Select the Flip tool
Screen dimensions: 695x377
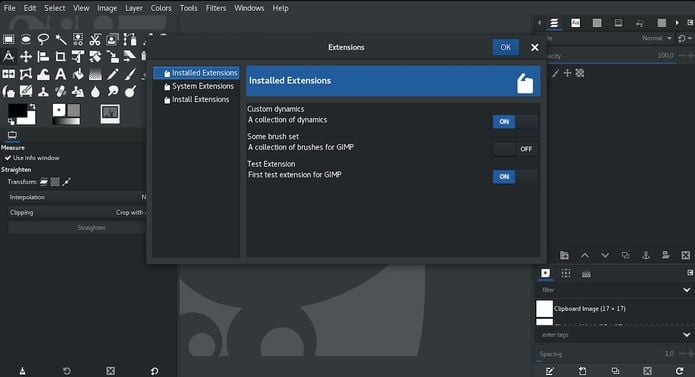point(8,74)
